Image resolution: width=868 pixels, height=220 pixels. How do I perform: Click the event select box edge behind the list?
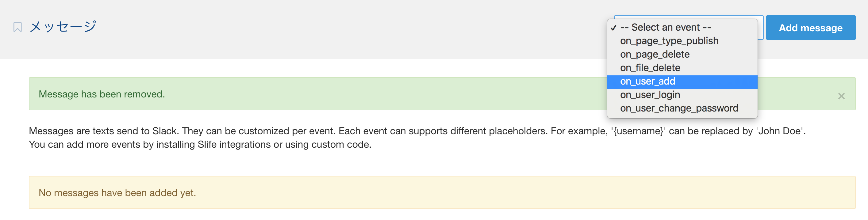(x=761, y=28)
